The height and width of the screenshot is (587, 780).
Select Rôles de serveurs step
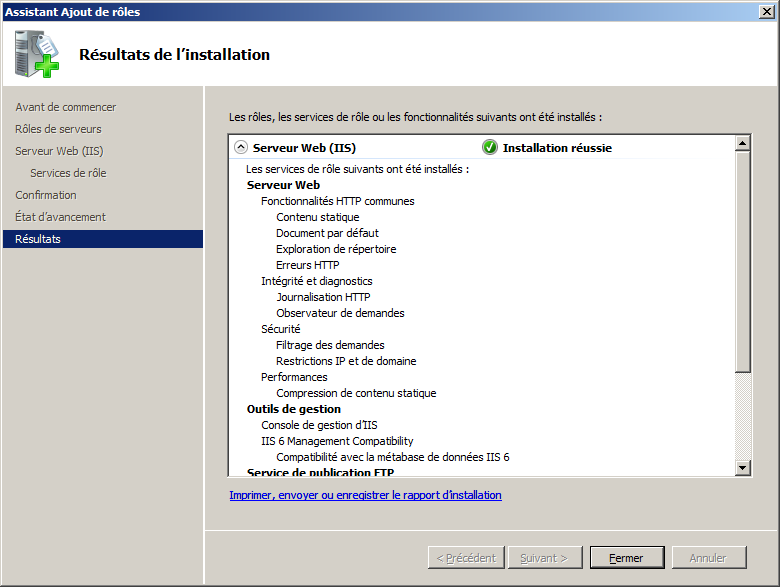click(x=58, y=129)
